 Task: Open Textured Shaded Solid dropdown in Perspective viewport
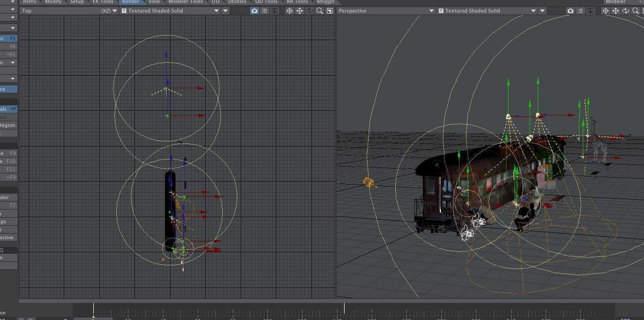(487, 11)
